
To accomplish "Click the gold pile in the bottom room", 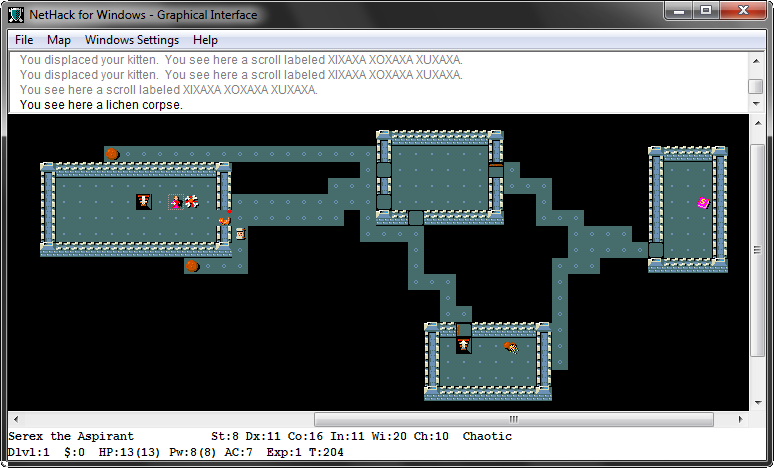I will tap(511, 348).
